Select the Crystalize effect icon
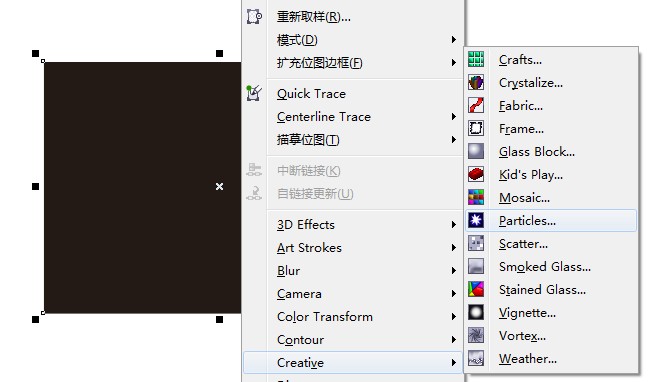This screenshot has height=382, width=671. coord(475,82)
